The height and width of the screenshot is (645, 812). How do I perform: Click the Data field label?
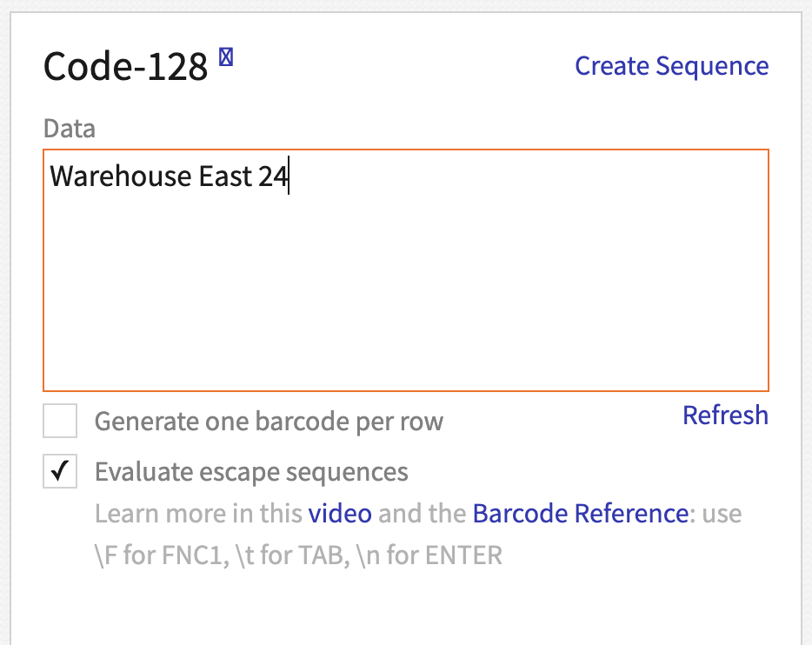70,130
